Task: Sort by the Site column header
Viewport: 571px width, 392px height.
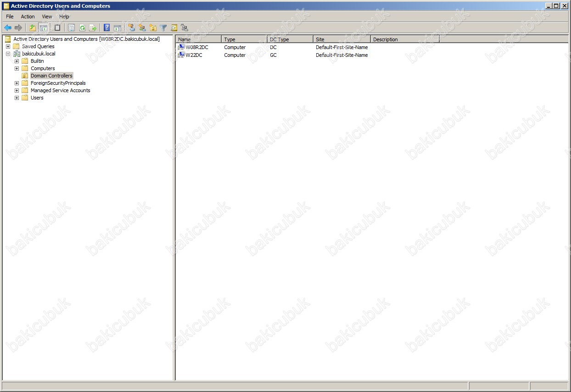Action: click(342, 39)
